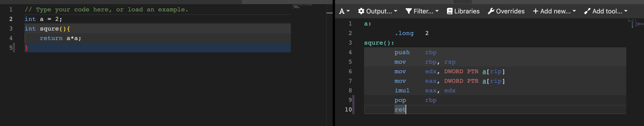Click the Add tool screwdriver icon
644x126 pixels.
click(x=587, y=11)
